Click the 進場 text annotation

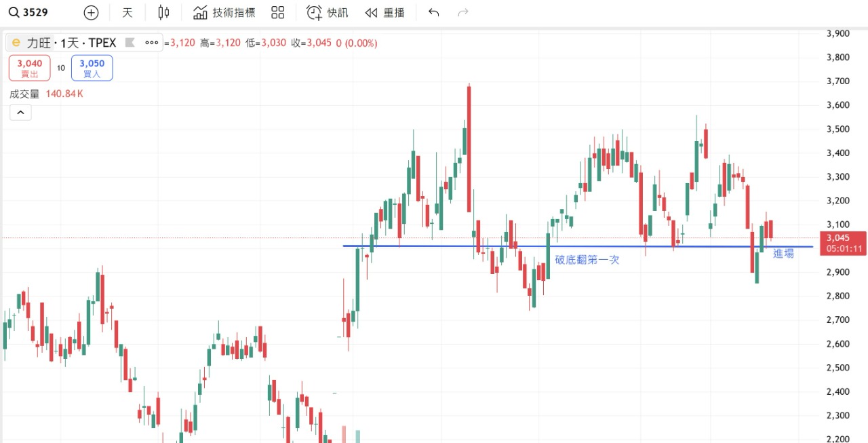pos(783,254)
